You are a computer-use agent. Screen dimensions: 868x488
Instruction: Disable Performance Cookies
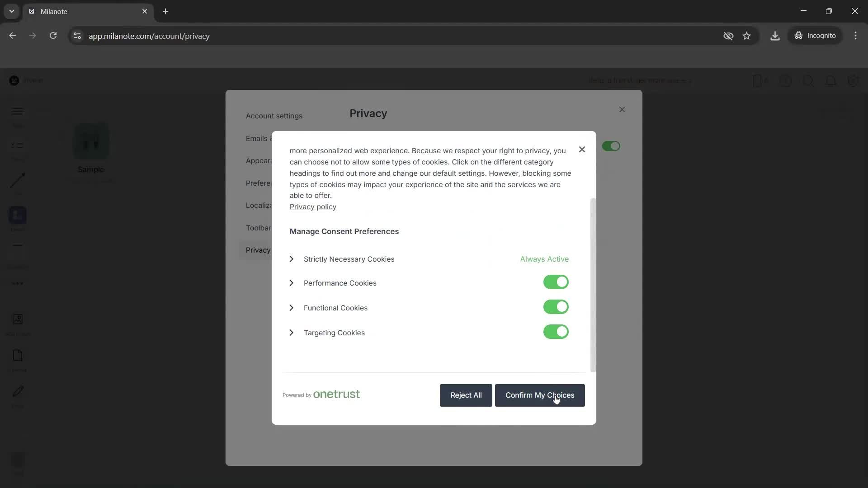click(x=556, y=282)
